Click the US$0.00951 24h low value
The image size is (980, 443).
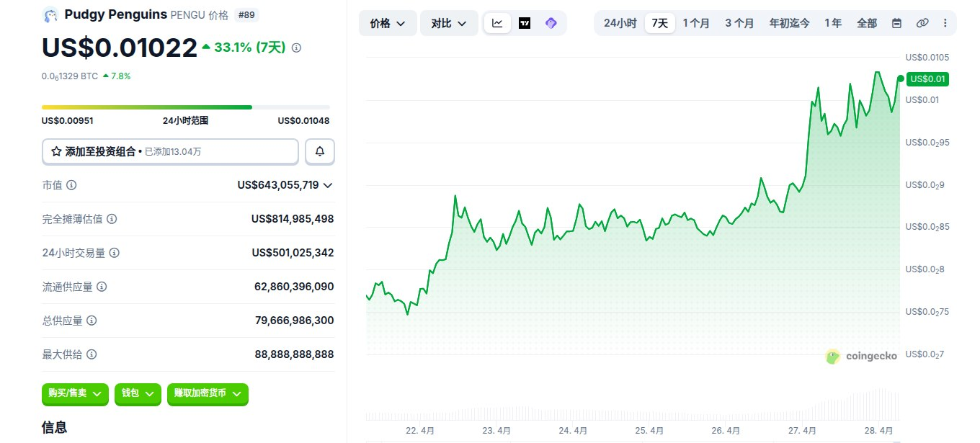point(68,121)
